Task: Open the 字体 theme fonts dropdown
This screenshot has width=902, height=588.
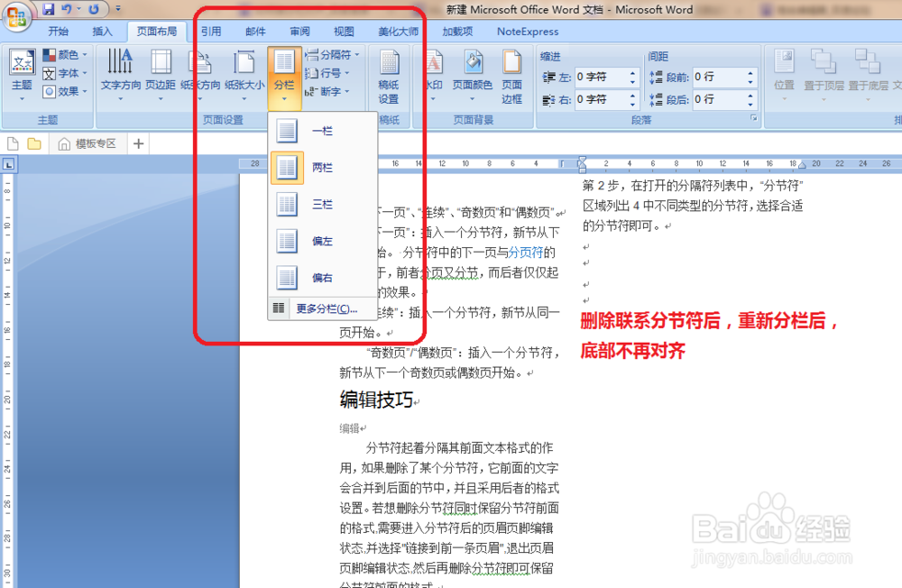Action: pos(65,73)
